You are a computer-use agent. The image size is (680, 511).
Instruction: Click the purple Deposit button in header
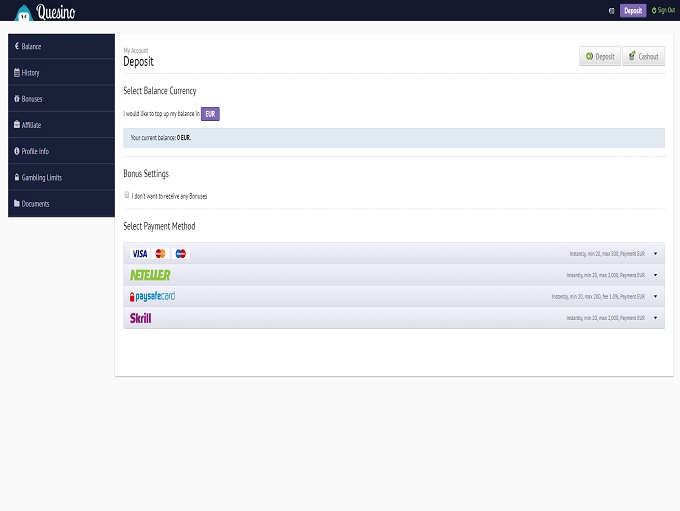point(633,11)
